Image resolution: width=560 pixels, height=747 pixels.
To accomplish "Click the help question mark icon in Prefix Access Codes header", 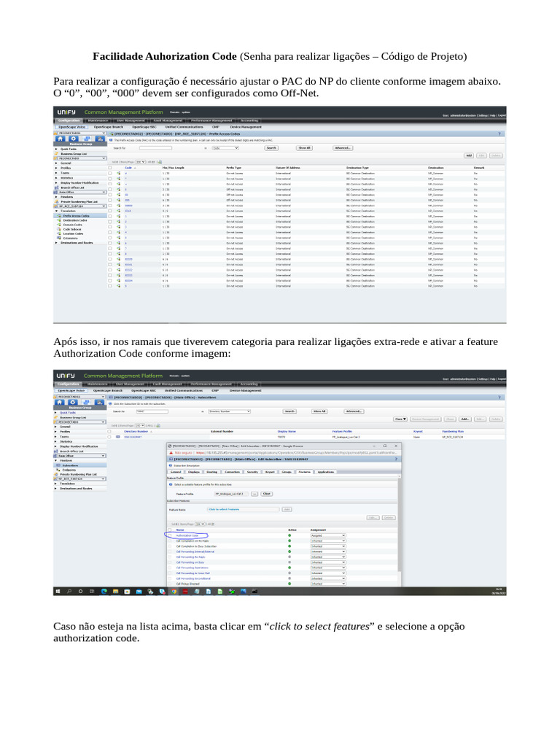I will click(499, 134).
